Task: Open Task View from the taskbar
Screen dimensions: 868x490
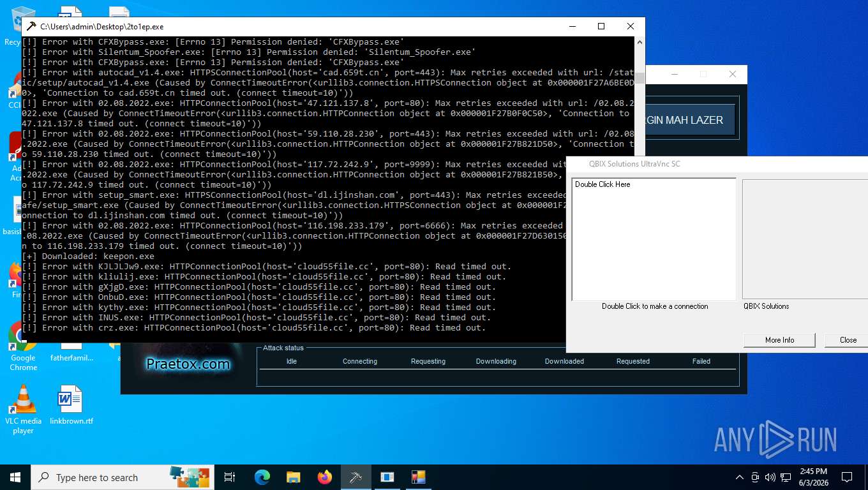Action: 230,477
